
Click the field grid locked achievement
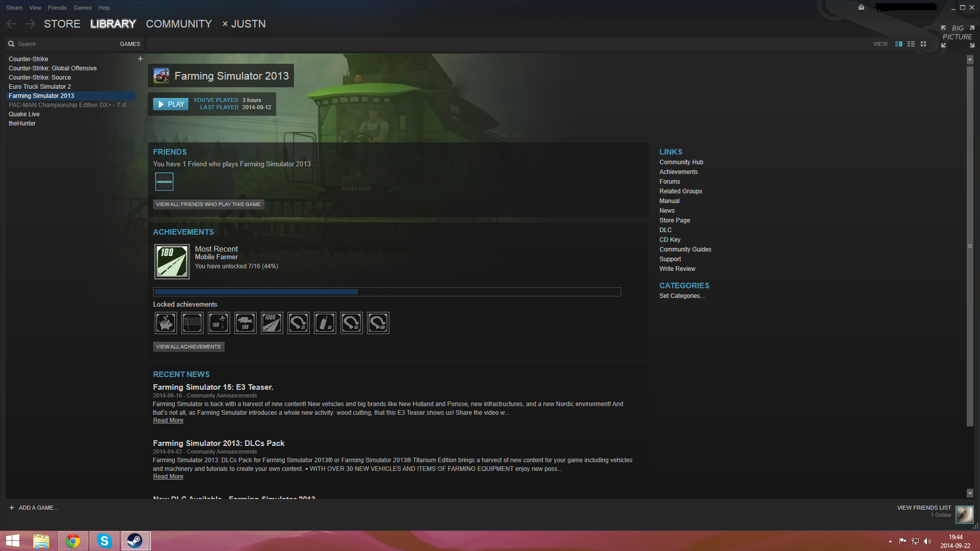pos(192,323)
